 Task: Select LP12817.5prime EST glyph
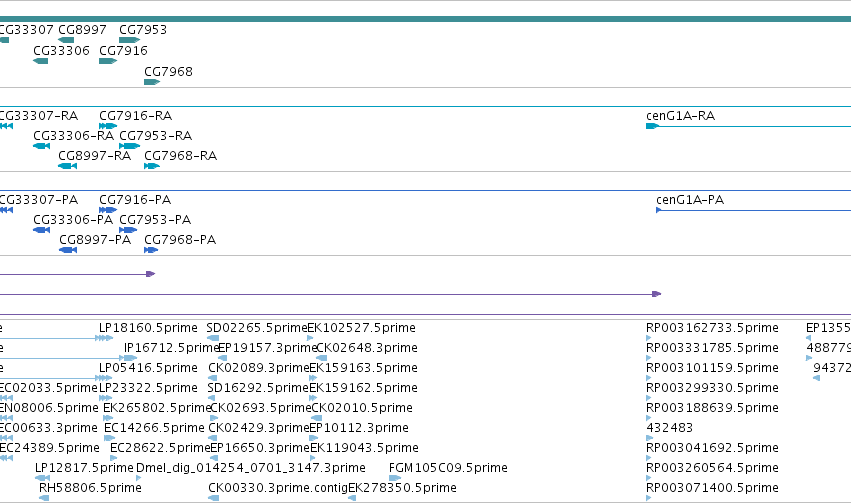(42, 478)
